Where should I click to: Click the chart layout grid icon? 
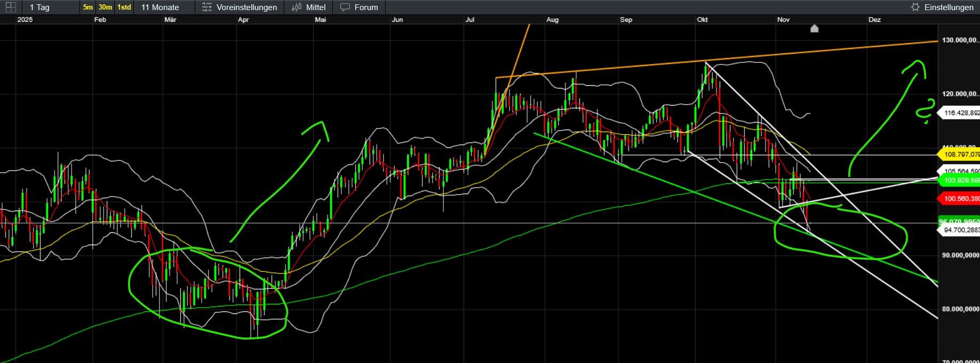tap(11, 7)
